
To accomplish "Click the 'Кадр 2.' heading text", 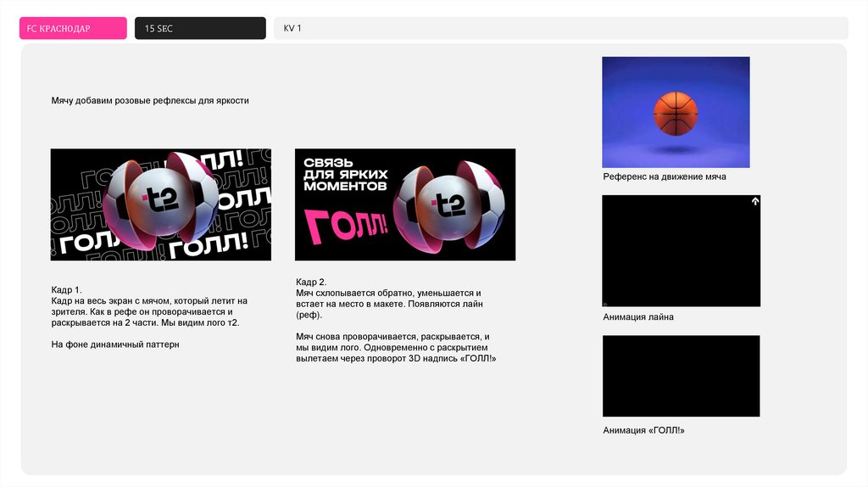I will (x=311, y=282).
